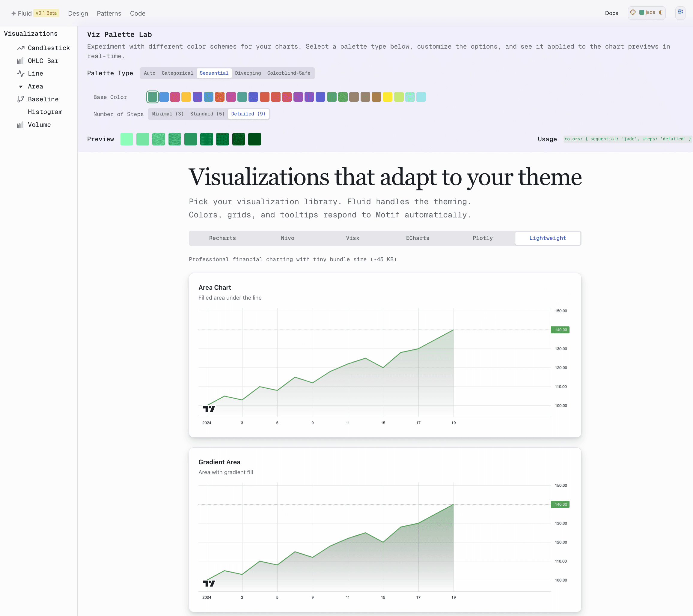Viewport: 693px width, 616px height.
Task: Switch palette type to Diverging
Action: point(248,73)
